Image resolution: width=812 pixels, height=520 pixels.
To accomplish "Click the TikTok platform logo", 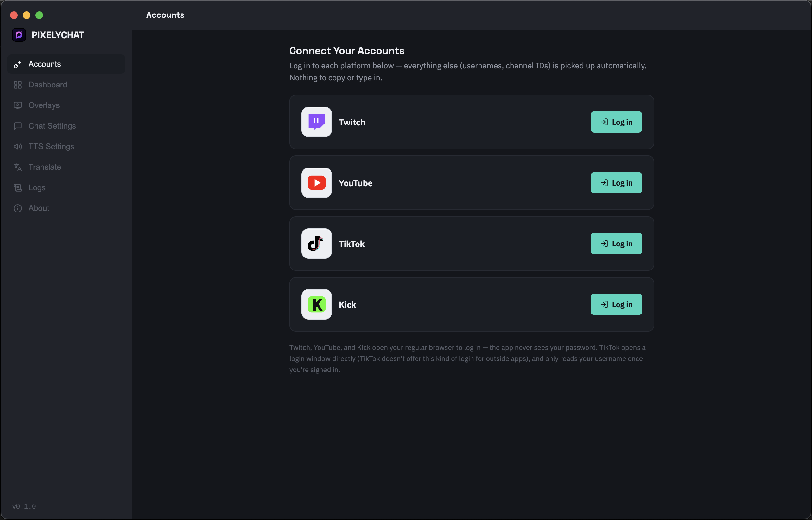I will point(316,244).
